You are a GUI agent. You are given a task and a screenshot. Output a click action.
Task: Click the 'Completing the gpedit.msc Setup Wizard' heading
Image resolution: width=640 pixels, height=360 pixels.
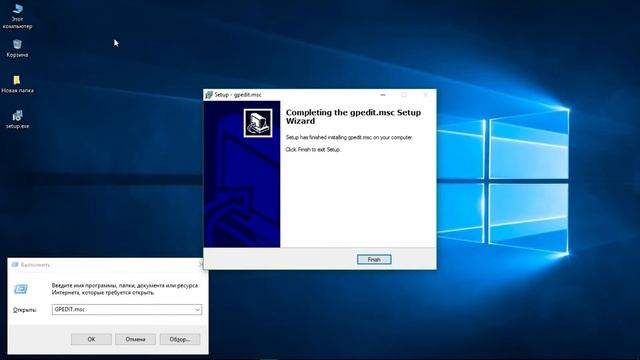point(353,117)
